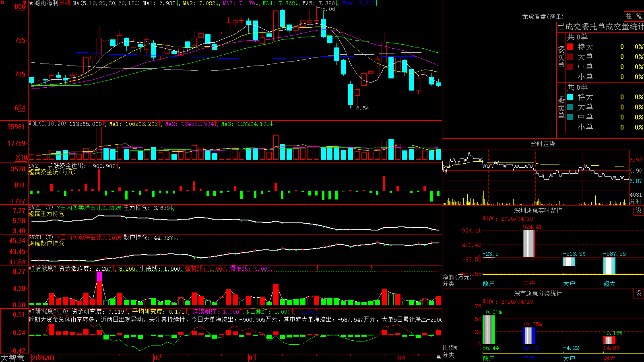Click the 6.54 low price annotation
This screenshot has width=644, height=362.
coord(363,108)
